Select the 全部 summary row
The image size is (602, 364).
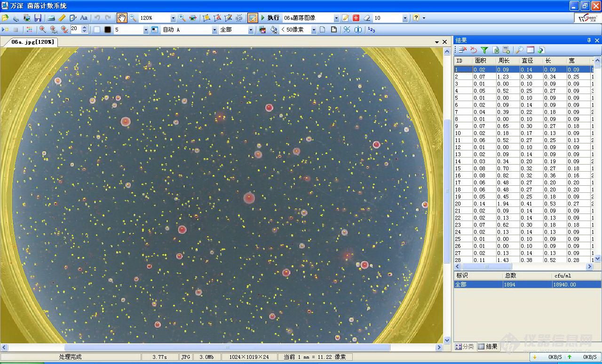coord(527,285)
